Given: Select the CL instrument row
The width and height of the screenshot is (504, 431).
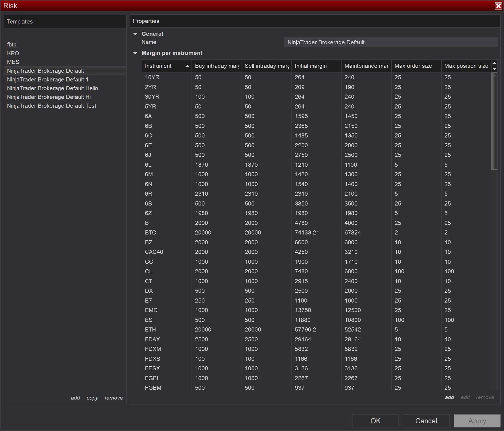Looking at the screenshot, I should click(316, 271).
